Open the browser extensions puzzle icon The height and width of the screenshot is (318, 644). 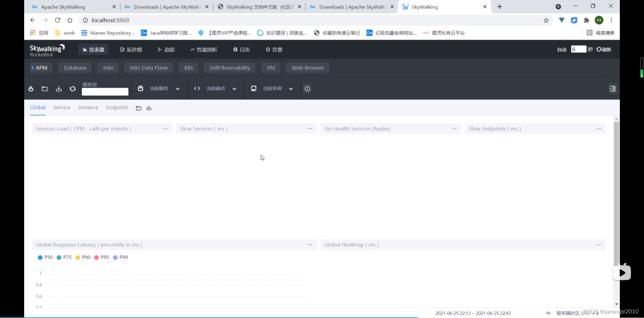pyautogui.click(x=586, y=20)
